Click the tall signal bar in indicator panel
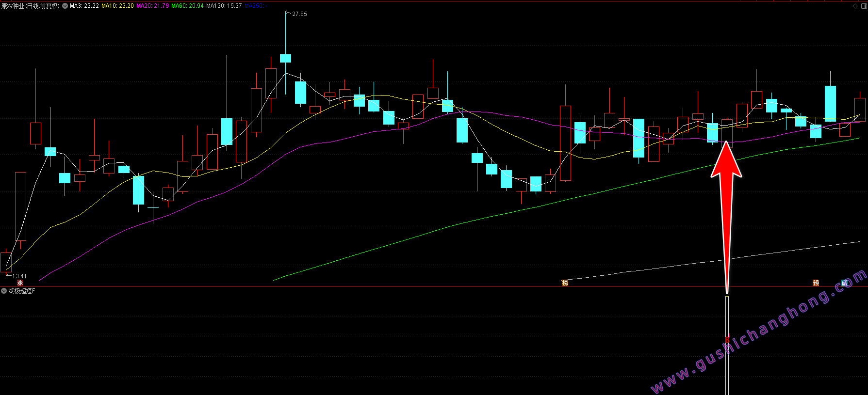Image resolution: width=868 pixels, height=395 pixels. (x=727, y=346)
